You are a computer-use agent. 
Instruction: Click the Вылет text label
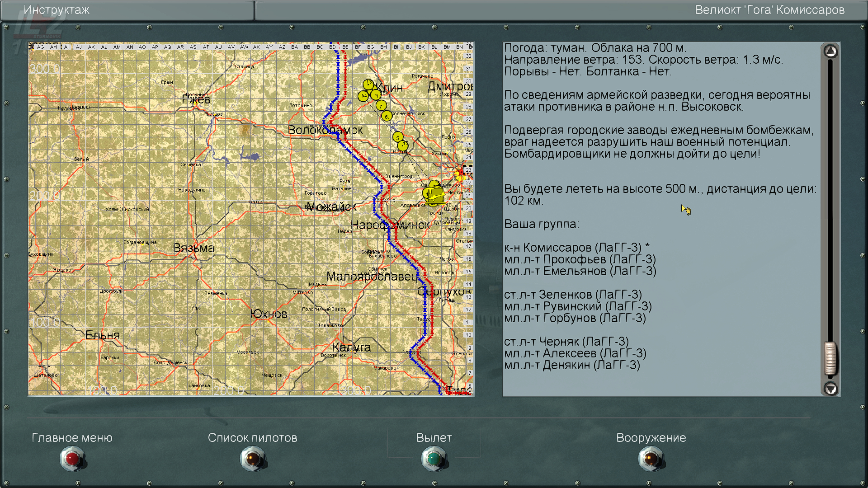click(x=434, y=437)
